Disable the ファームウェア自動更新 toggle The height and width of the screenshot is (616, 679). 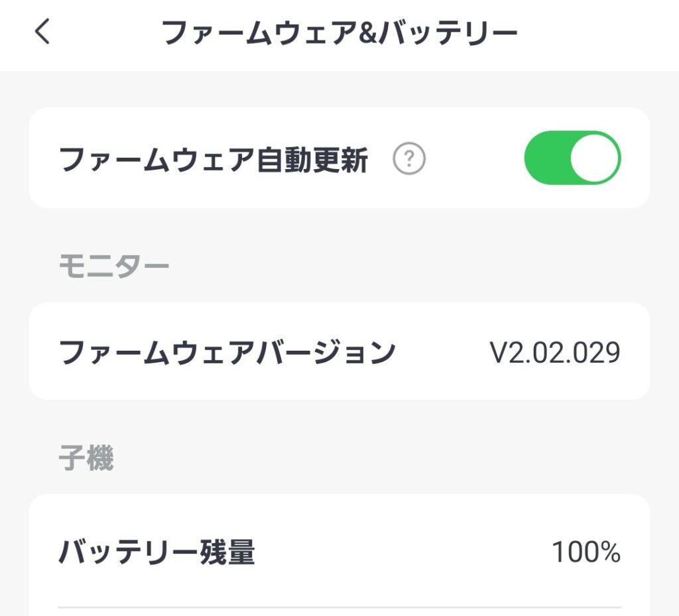coord(572,158)
